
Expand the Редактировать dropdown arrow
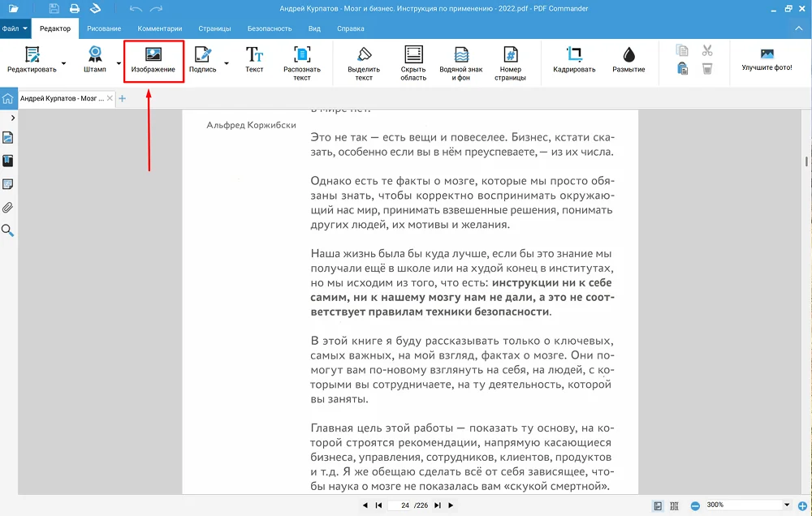click(x=63, y=63)
